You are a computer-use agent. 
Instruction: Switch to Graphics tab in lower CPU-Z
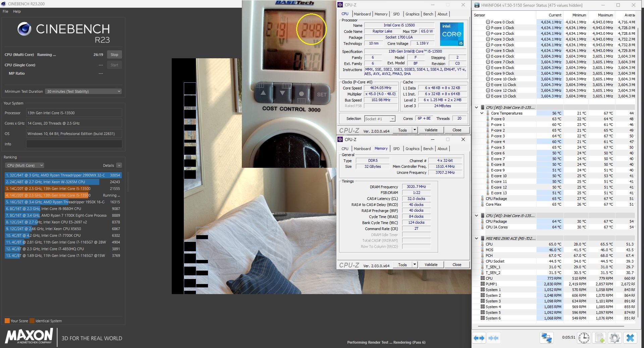tap(412, 149)
